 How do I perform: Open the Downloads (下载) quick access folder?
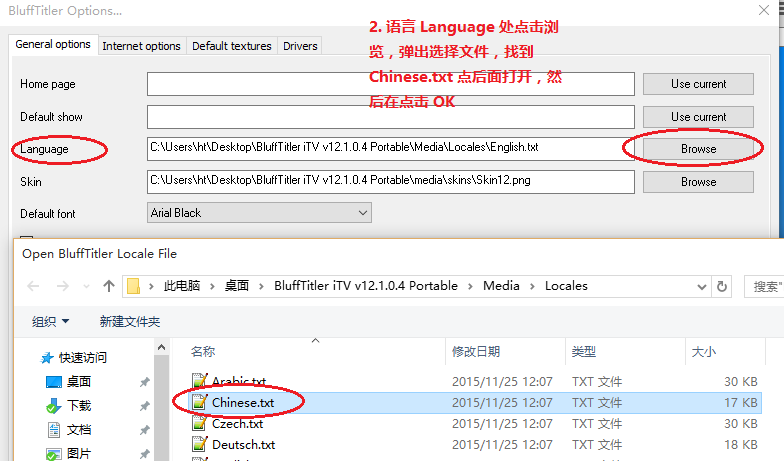pyautogui.click(x=79, y=406)
